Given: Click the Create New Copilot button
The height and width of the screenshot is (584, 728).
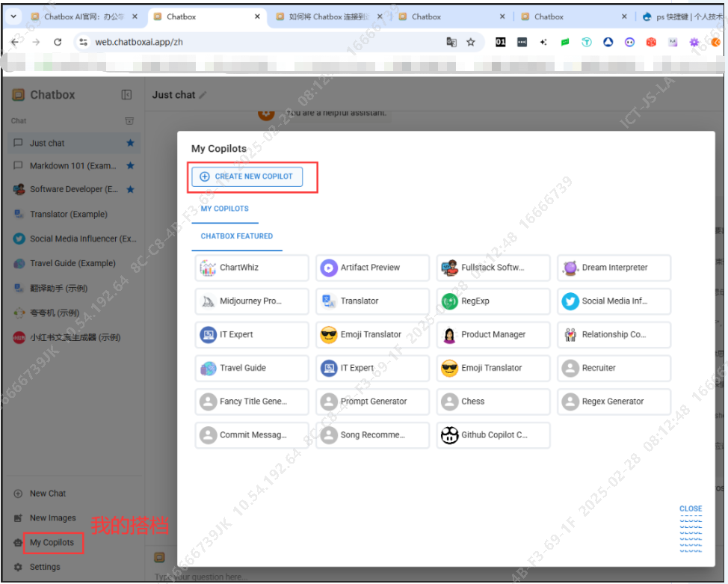Looking at the screenshot, I should tap(247, 176).
